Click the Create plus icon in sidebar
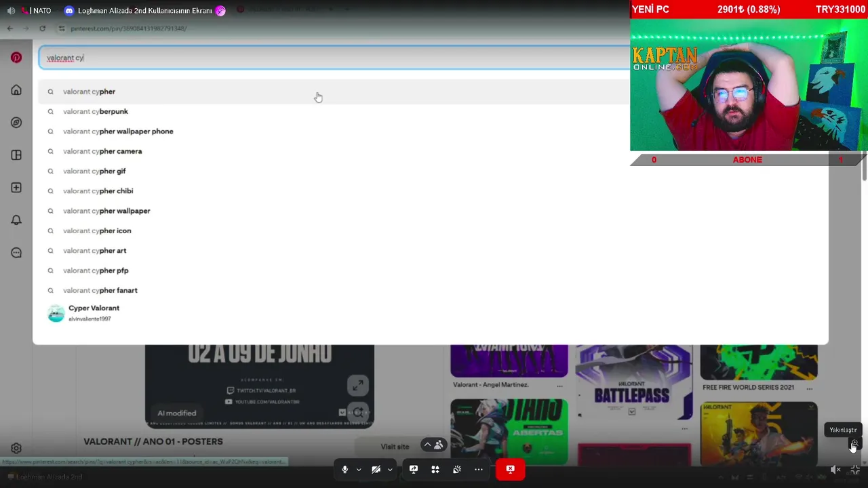Viewport: 868px width, 488px height. pyautogui.click(x=16, y=188)
